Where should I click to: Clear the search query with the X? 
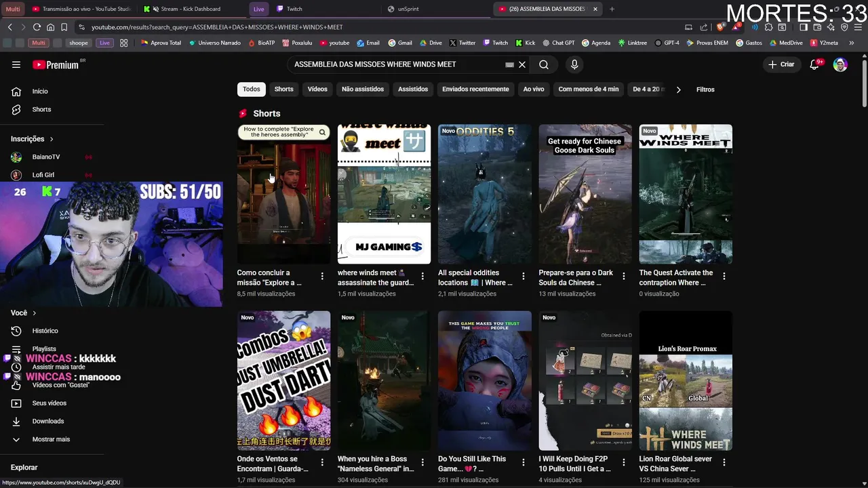522,64
